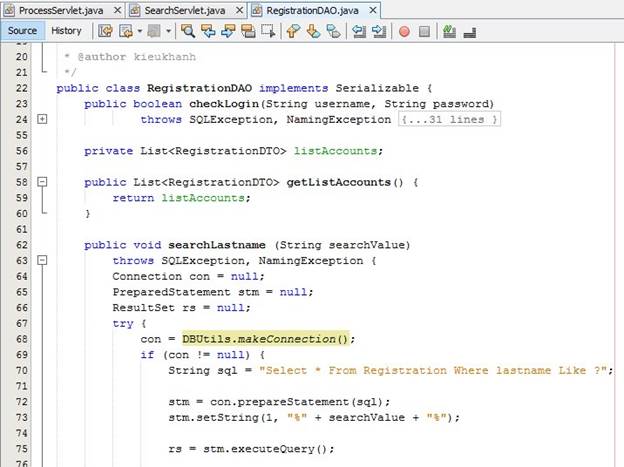Click Shift Line Left icon
This screenshot has height=467, width=624.
coord(359,31)
